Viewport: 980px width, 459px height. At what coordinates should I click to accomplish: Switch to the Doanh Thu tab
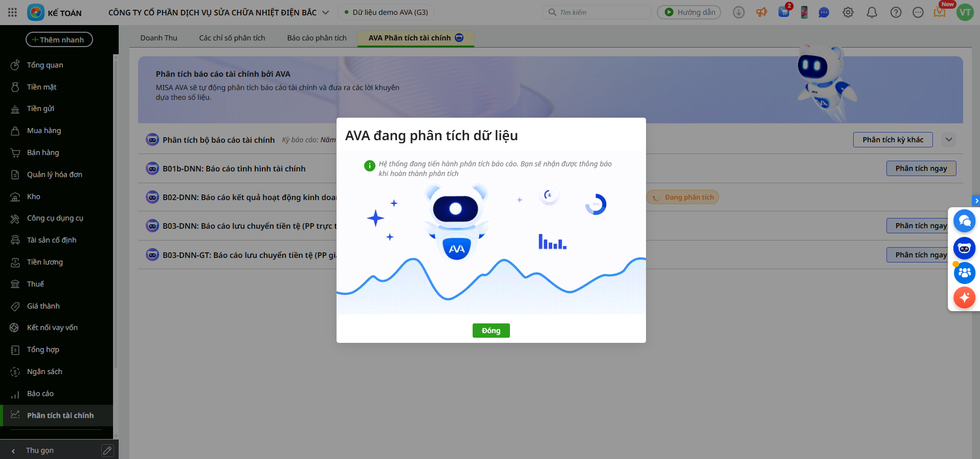[159, 38]
